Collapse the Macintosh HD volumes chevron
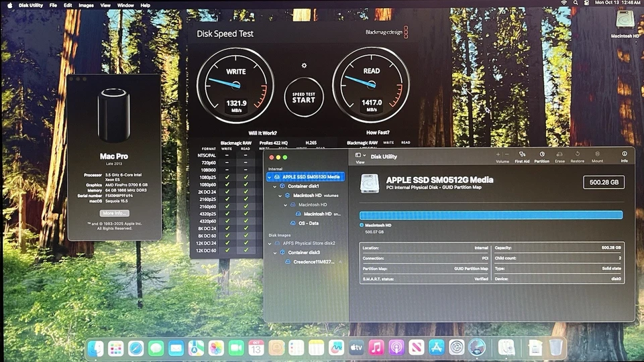The width and height of the screenshot is (644, 362). tap(280, 196)
